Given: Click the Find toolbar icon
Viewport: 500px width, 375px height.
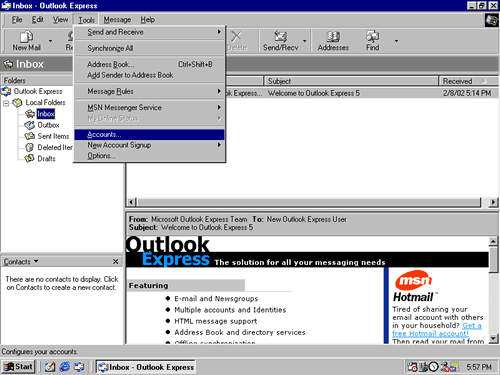Looking at the screenshot, I should (x=372, y=41).
